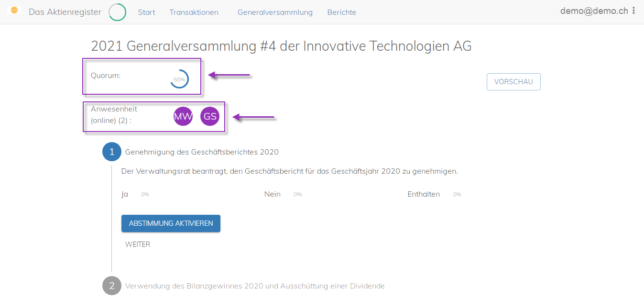
Task: Click the Nein vote label
Action: pos(273,194)
